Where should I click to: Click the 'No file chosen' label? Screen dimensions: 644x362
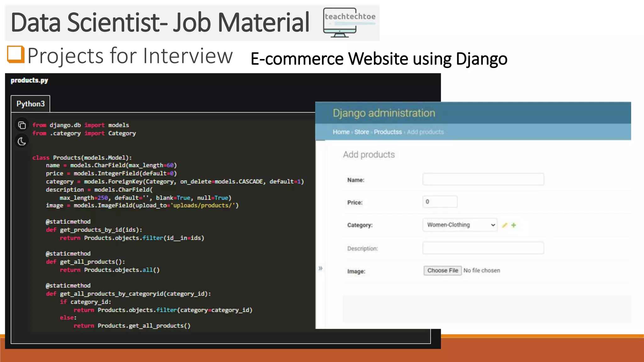482,271
